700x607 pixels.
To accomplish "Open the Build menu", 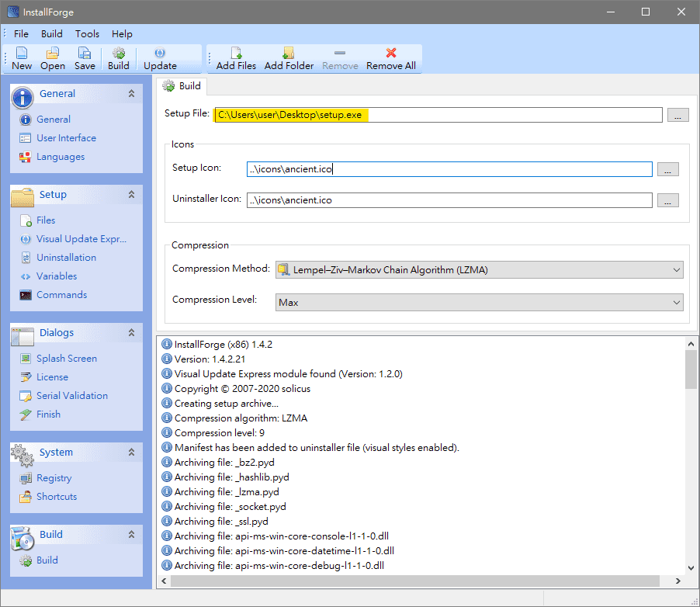I will click(x=52, y=34).
